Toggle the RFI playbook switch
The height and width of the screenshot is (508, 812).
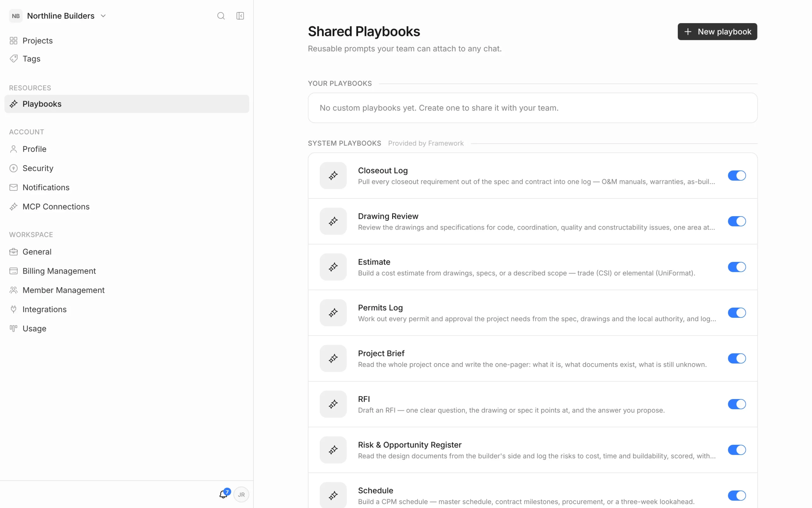[x=737, y=404]
